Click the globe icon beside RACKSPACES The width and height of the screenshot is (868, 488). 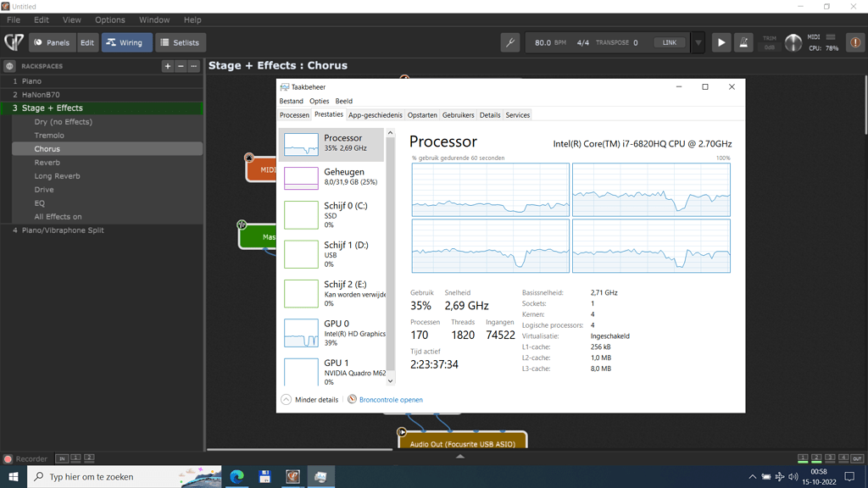pyautogui.click(x=8, y=66)
